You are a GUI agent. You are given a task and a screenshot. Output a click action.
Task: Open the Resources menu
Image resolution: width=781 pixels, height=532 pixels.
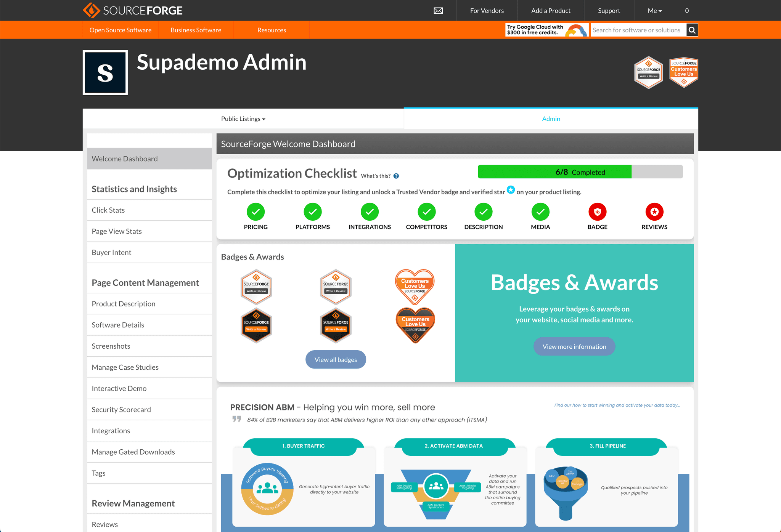pos(272,30)
